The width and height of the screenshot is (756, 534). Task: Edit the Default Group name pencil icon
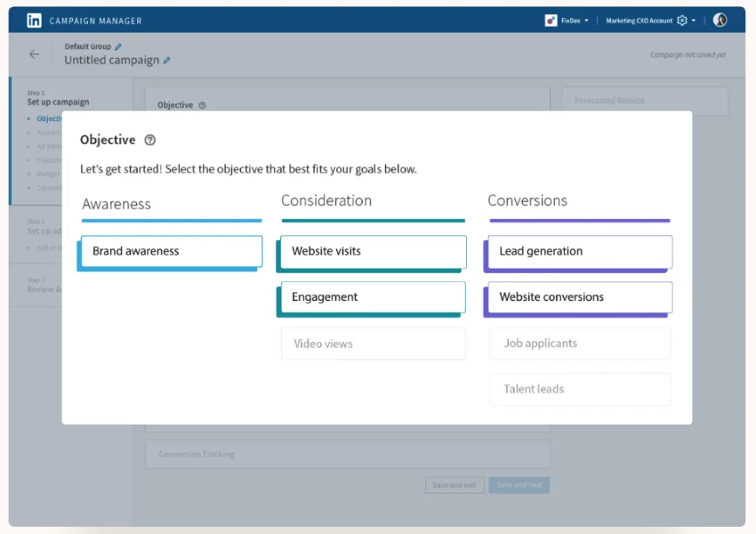click(118, 47)
